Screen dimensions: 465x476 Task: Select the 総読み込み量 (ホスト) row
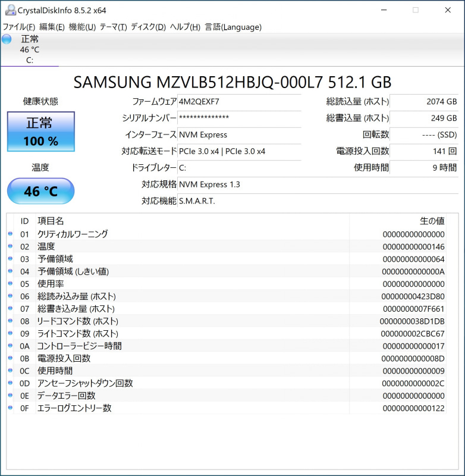point(227,296)
